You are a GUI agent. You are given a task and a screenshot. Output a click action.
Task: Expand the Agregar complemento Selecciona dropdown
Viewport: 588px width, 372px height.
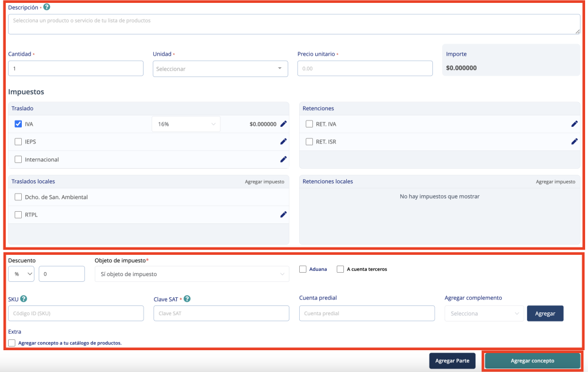point(484,313)
